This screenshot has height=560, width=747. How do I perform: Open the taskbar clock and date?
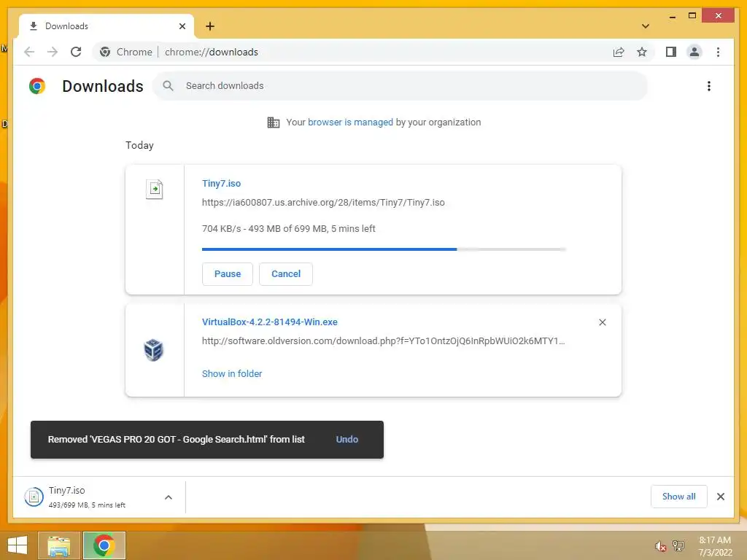click(715, 546)
